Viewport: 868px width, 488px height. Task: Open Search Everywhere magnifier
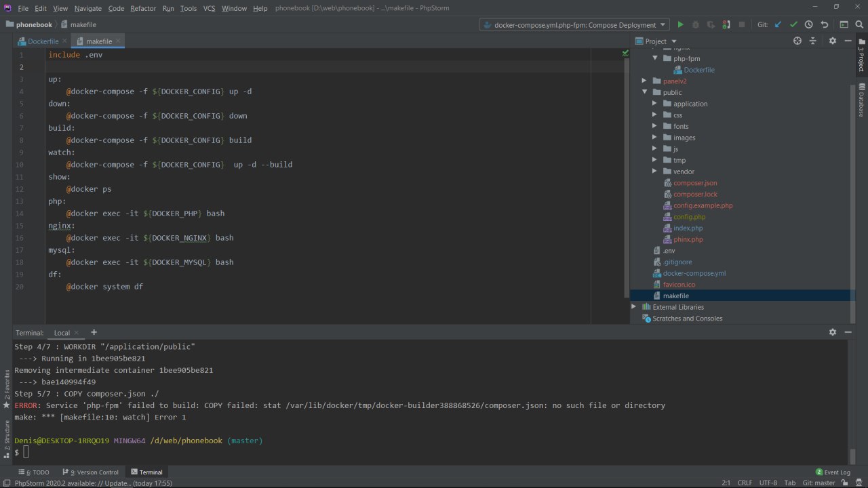[859, 24]
